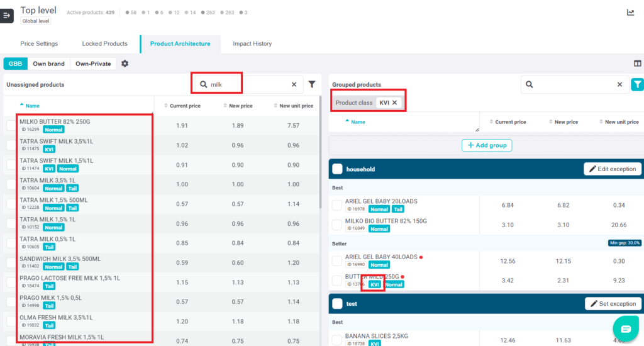Image resolution: width=644 pixels, height=346 pixels.
Task: Remove the KVI product class filter
Action: pos(395,103)
